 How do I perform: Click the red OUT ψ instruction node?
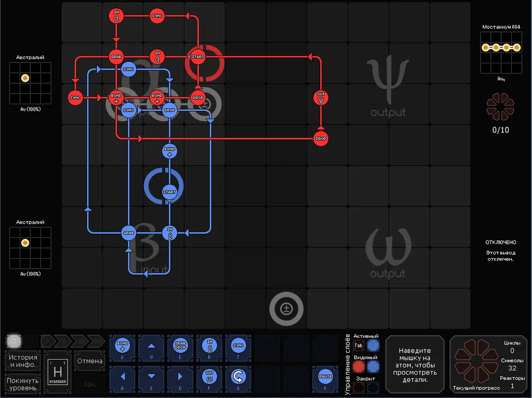click(321, 98)
